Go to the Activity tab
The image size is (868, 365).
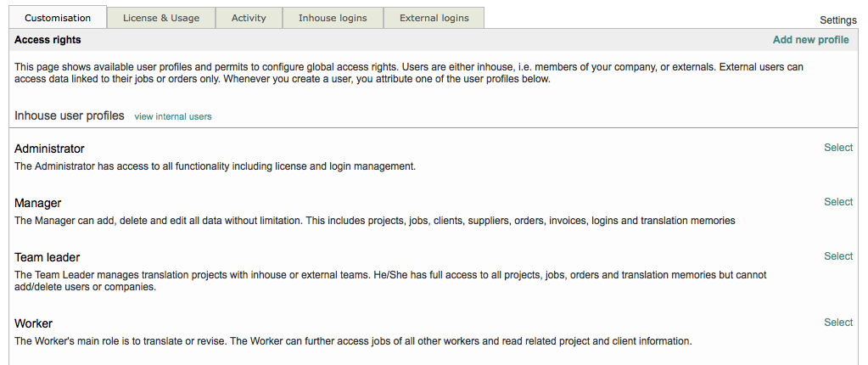tap(249, 18)
